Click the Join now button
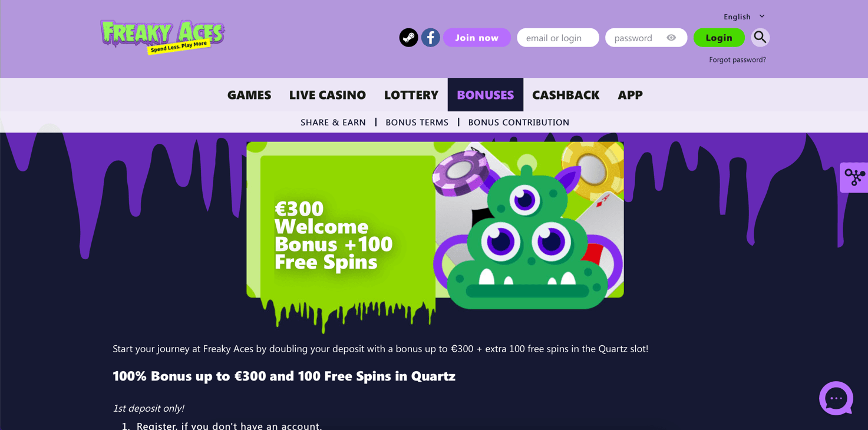868x430 pixels. (x=477, y=38)
